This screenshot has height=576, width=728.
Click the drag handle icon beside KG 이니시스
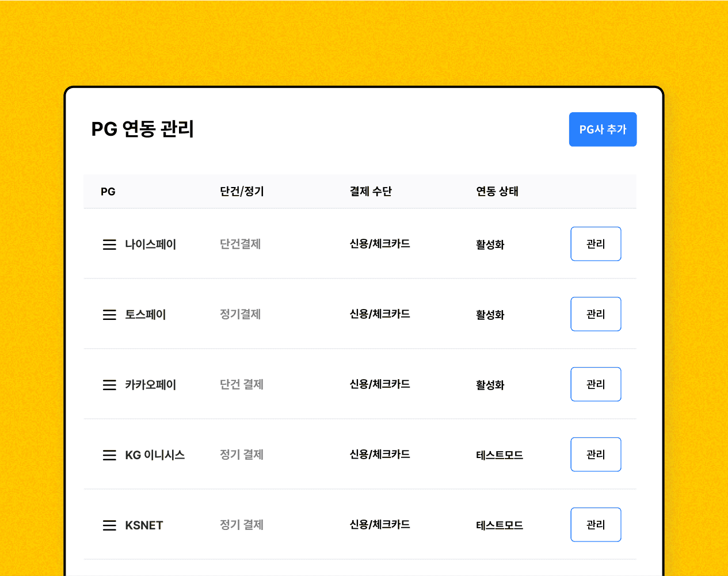[109, 455]
